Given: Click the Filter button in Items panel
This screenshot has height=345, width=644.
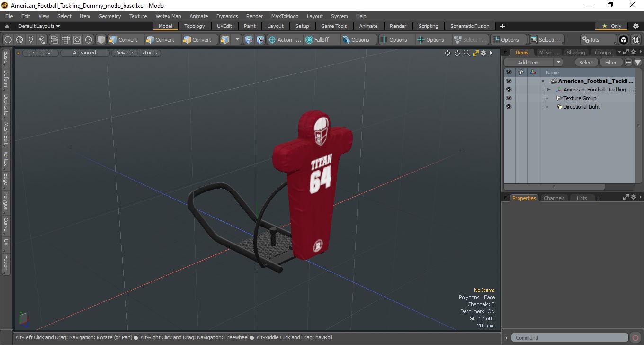Looking at the screenshot, I should pyautogui.click(x=611, y=63).
